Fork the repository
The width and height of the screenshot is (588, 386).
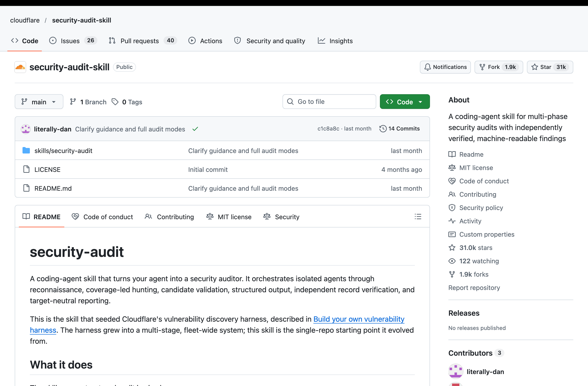pos(499,67)
